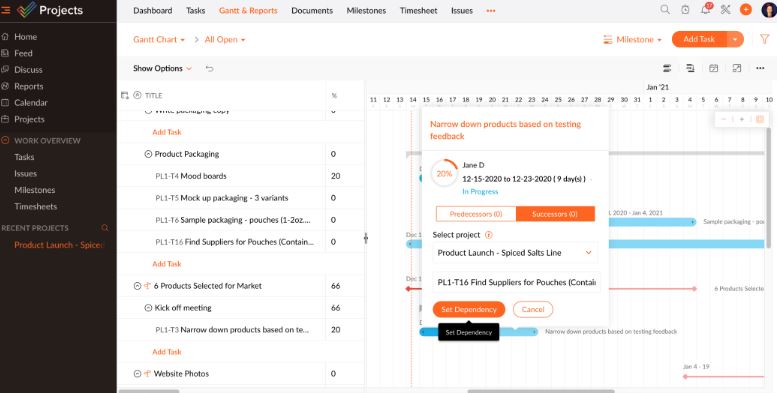Open the Gantt Chart dropdown
This screenshot has width=777, height=393.
pyautogui.click(x=159, y=40)
